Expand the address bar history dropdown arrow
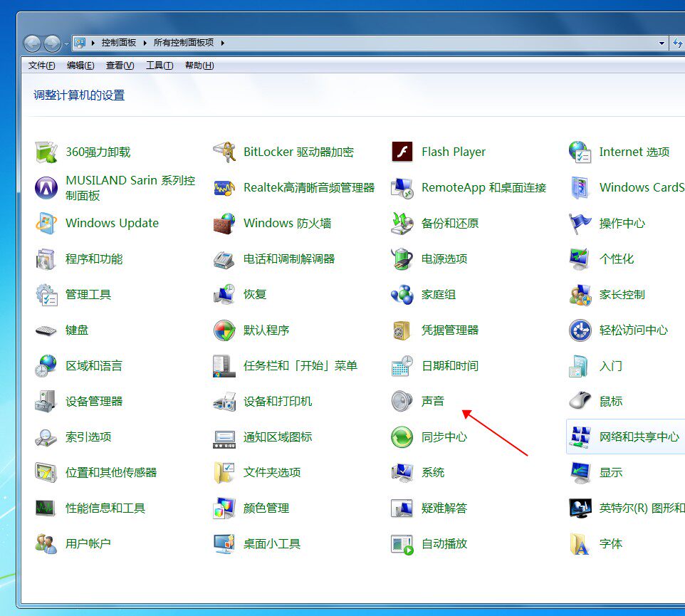 (662, 43)
